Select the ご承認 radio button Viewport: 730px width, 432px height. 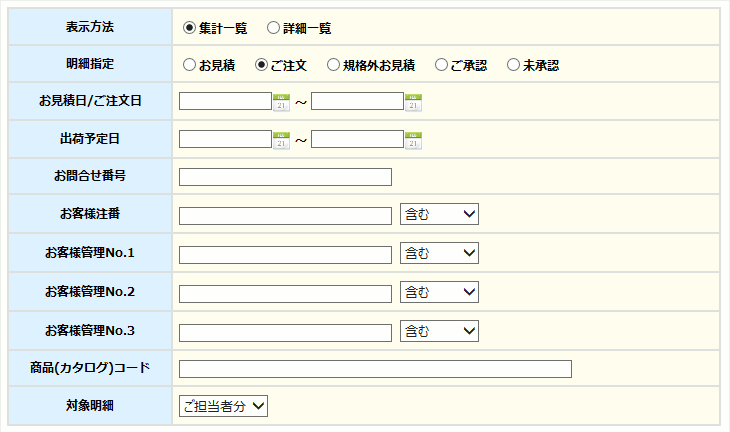click(441, 65)
